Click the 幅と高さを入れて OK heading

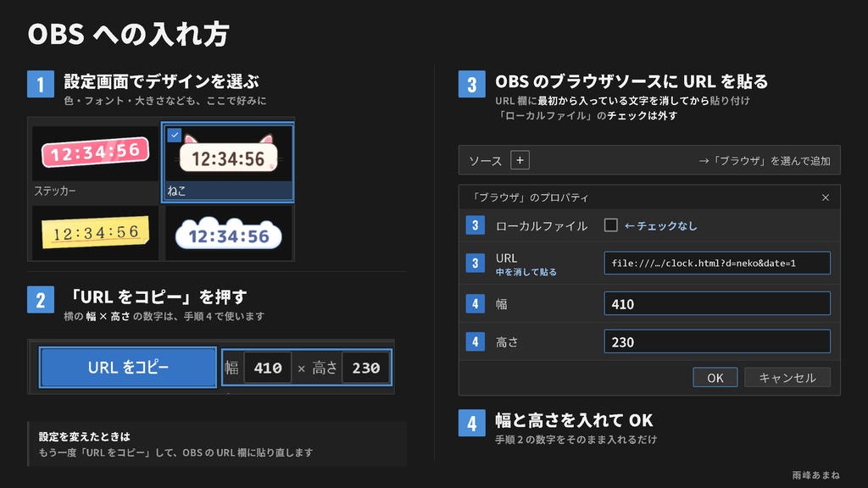coord(574,420)
